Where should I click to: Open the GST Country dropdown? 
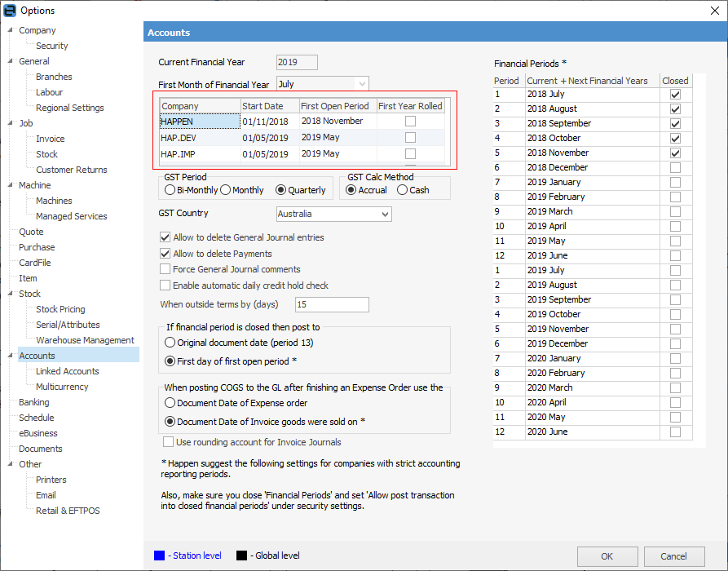[x=386, y=214]
